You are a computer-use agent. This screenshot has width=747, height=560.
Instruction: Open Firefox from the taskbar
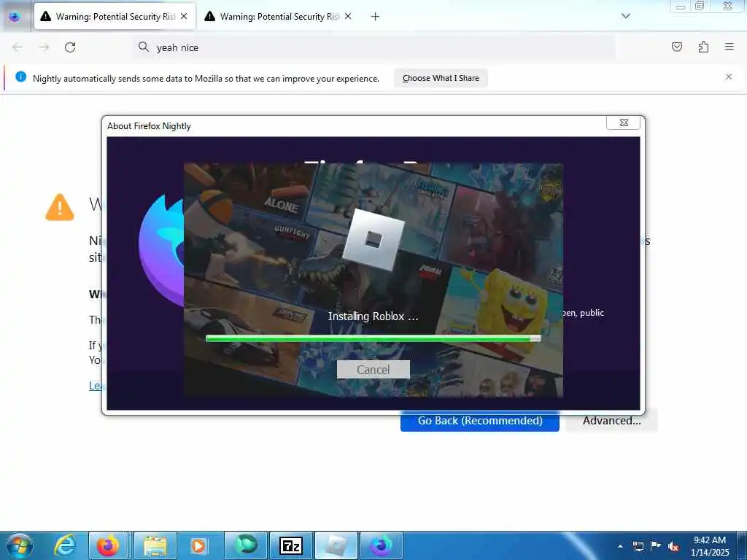point(108,545)
